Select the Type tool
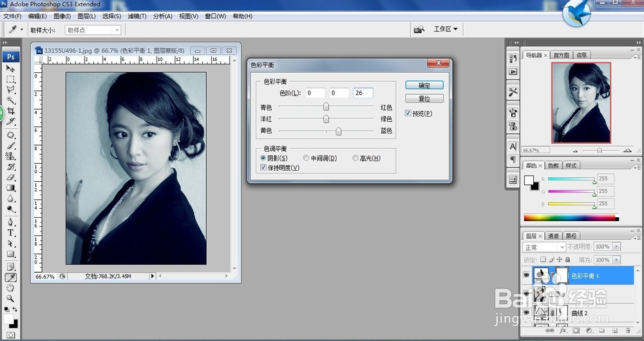 (x=10, y=233)
